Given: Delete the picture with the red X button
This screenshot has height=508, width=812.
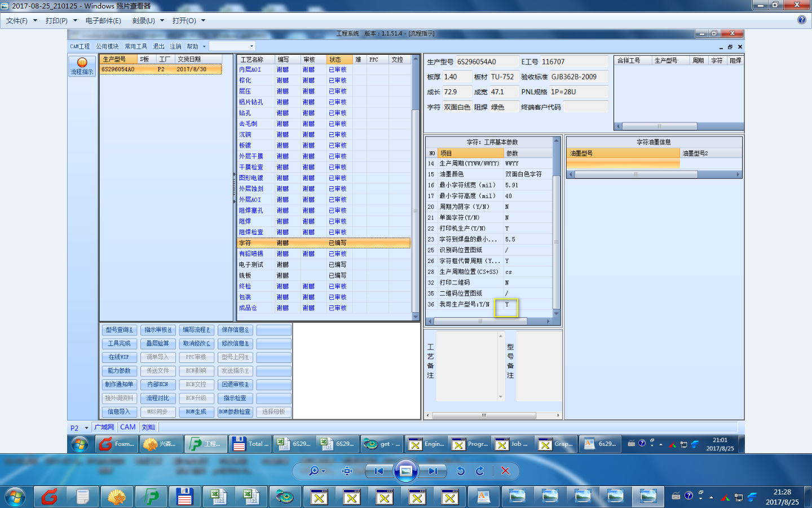Looking at the screenshot, I should tap(505, 471).
